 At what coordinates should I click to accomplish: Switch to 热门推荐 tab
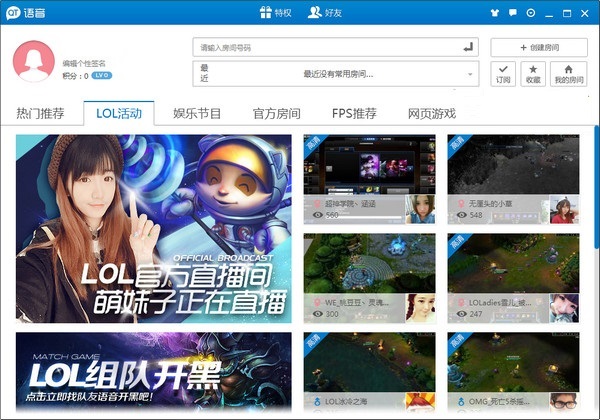40,113
